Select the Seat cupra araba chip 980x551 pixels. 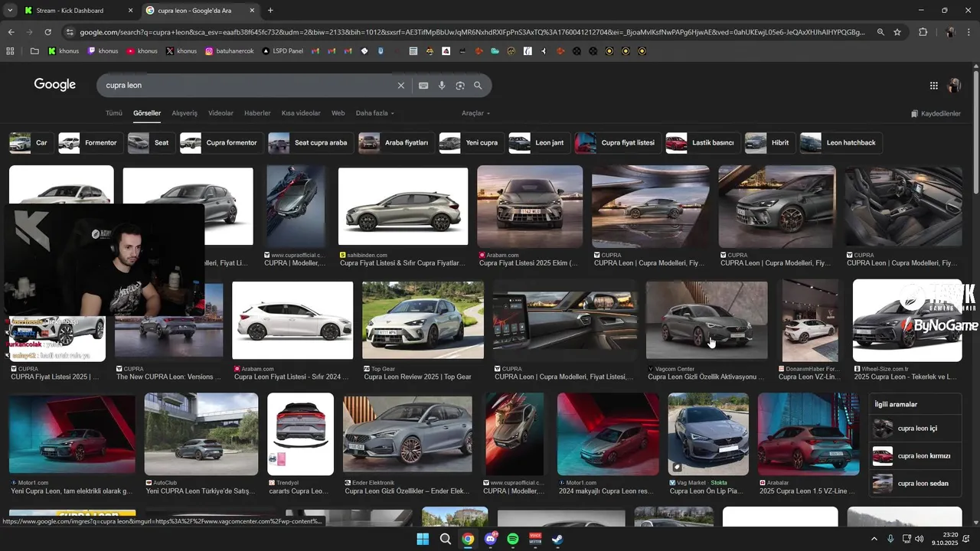pyautogui.click(x=310, y=143)
